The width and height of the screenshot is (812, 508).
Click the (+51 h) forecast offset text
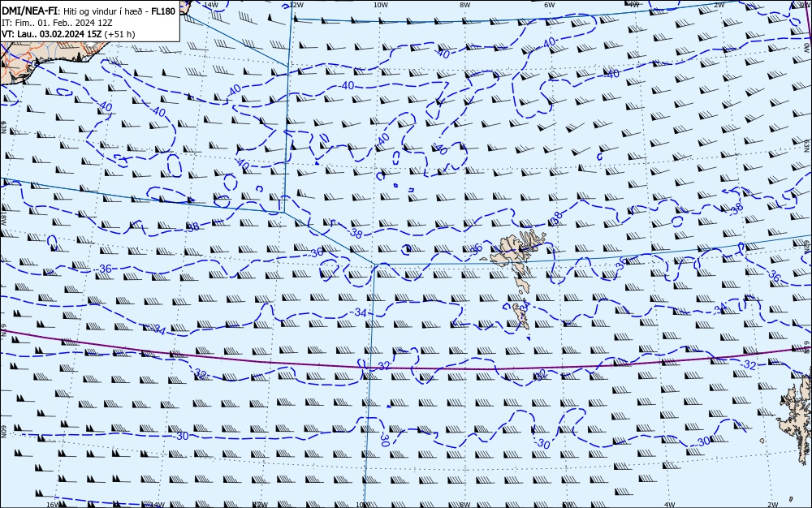point(119,34)
